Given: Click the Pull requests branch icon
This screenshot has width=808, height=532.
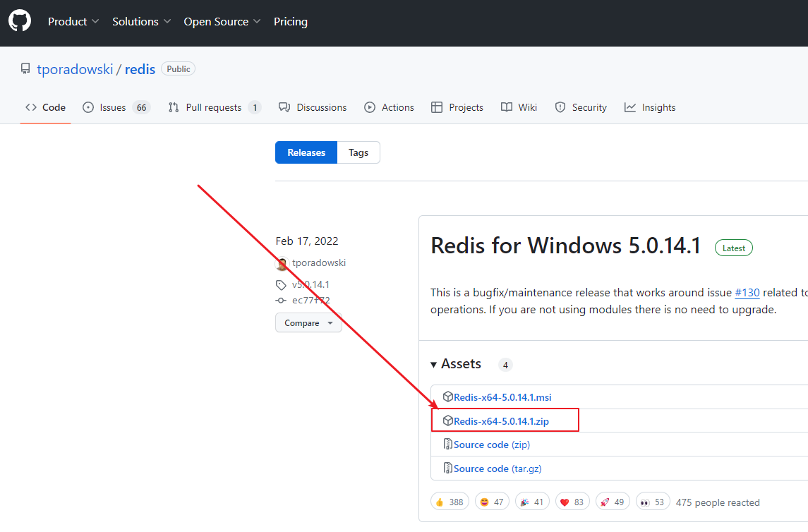Looking at the screenshot, I should pyautogui.click(x=174, y=107).
